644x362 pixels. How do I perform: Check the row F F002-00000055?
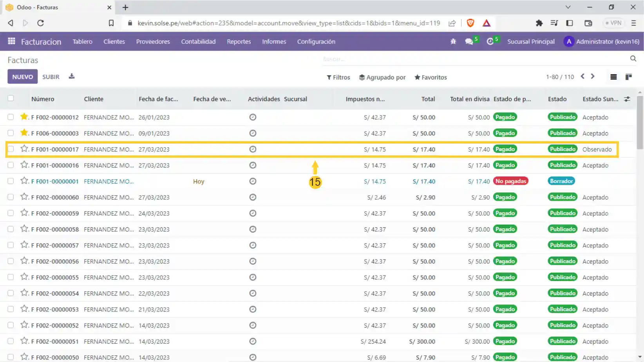[11, 277]
